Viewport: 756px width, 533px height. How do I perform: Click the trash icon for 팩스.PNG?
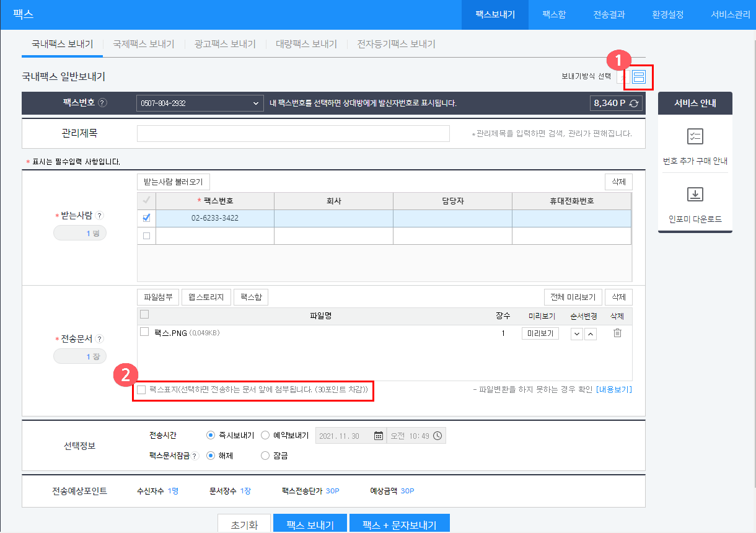[617, 333]
